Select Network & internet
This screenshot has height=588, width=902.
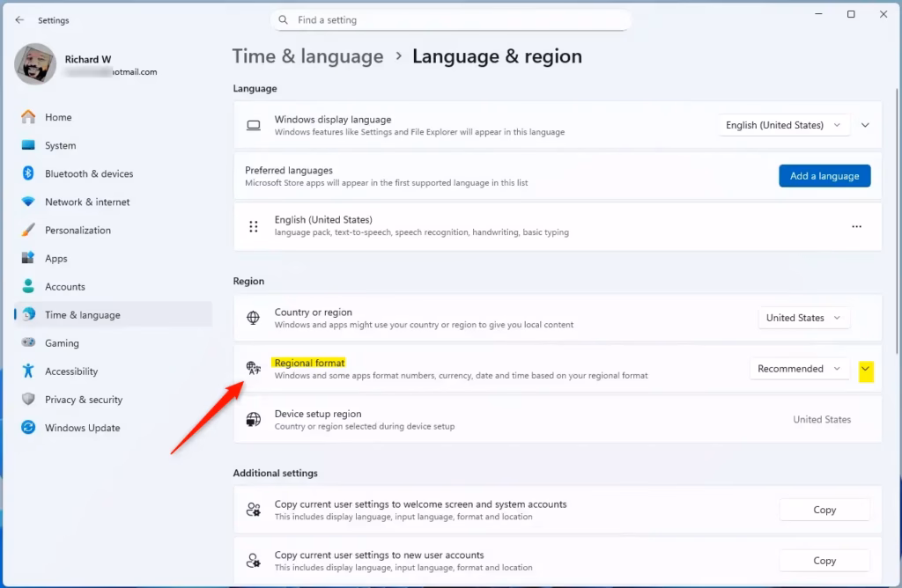click(x=114, y=202)
